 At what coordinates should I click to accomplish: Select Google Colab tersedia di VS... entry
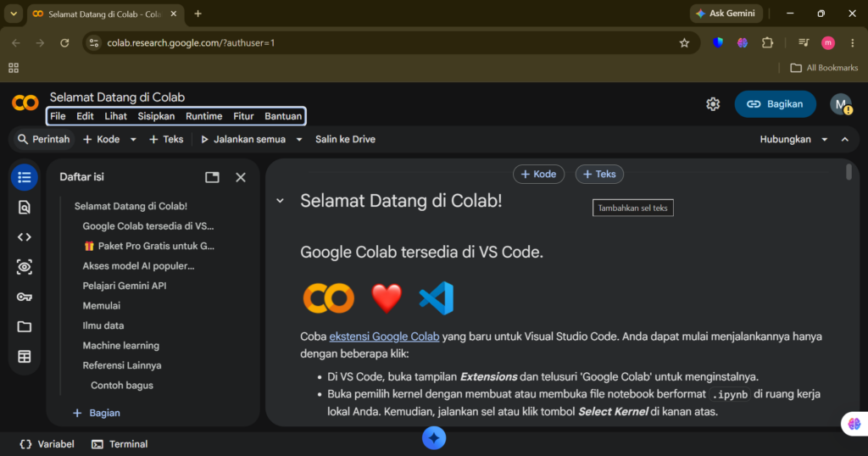click(x=148, y=225)
